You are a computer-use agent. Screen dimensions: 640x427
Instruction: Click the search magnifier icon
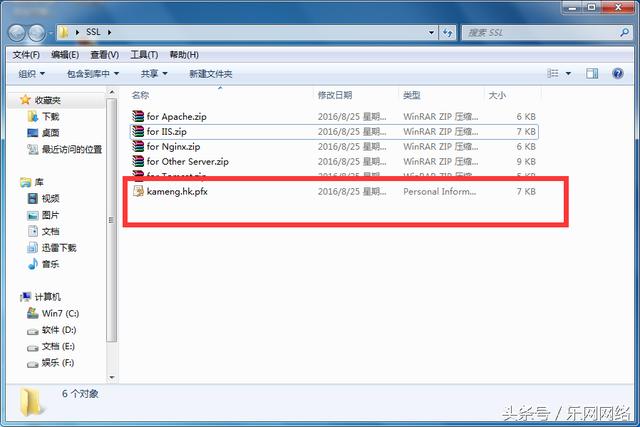pyautogui.click(x=624, y=32)
